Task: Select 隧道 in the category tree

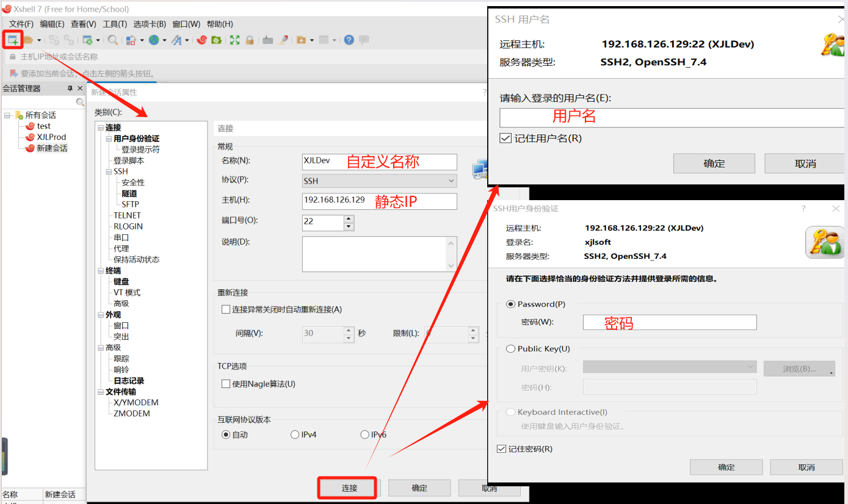Action: pyautogui.click(x=129, y=193)
